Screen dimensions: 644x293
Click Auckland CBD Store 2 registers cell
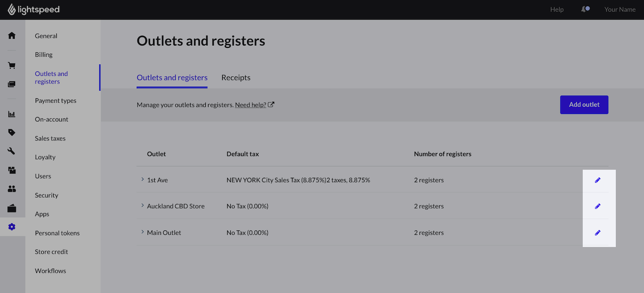(429, 206)
